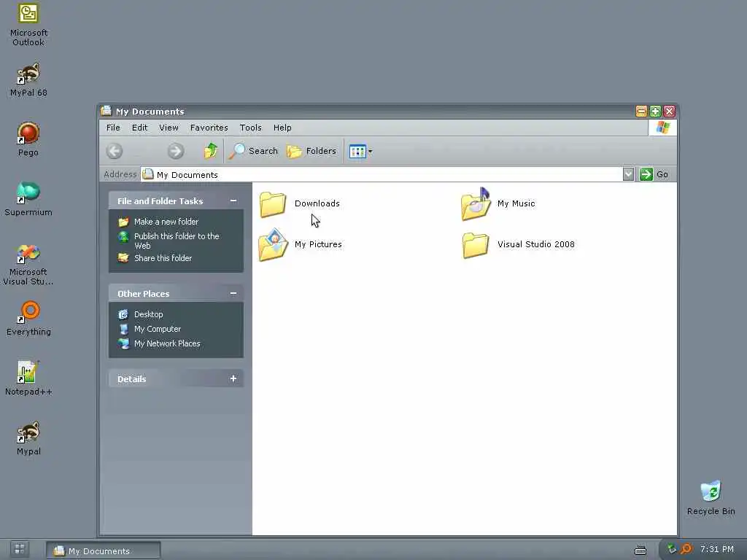
Task: Go to Desktop in Other Places
Action: 148,314
